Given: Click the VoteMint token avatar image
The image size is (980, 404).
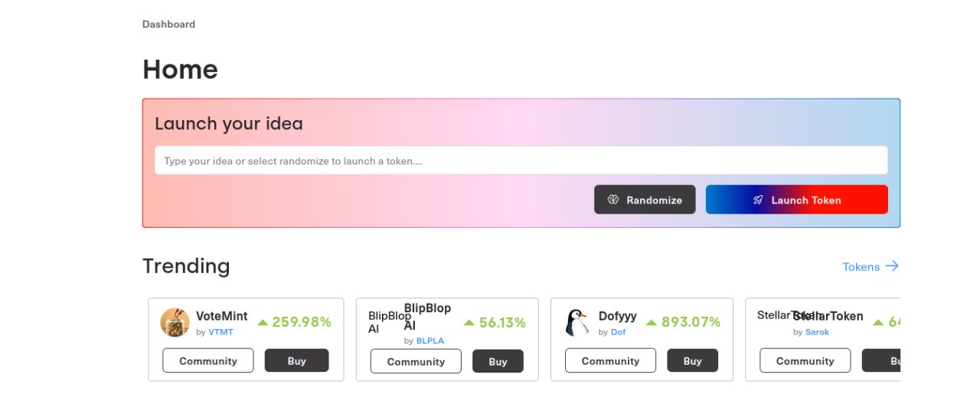Looking at the screenshot, I should tap(175, 323).
